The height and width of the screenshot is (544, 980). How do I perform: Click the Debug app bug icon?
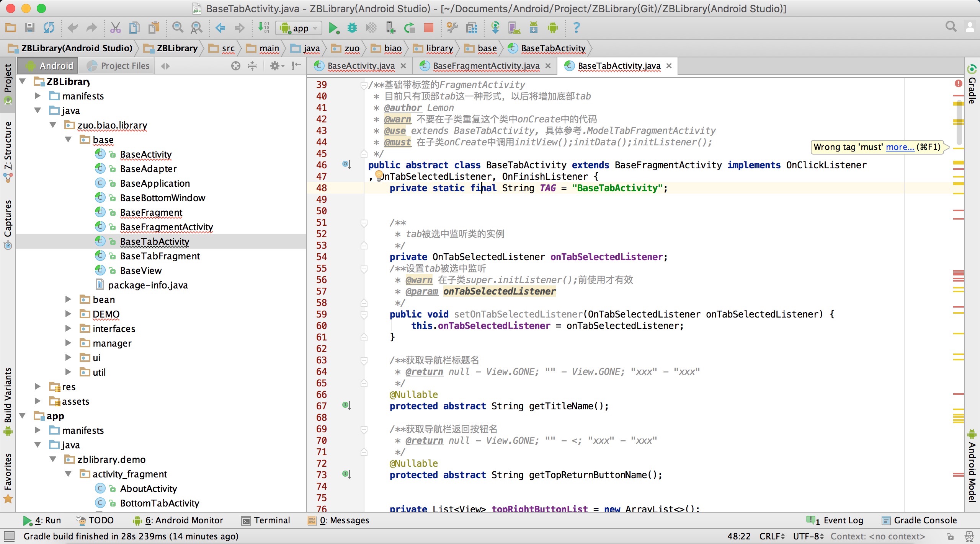(x=352, y=28)
